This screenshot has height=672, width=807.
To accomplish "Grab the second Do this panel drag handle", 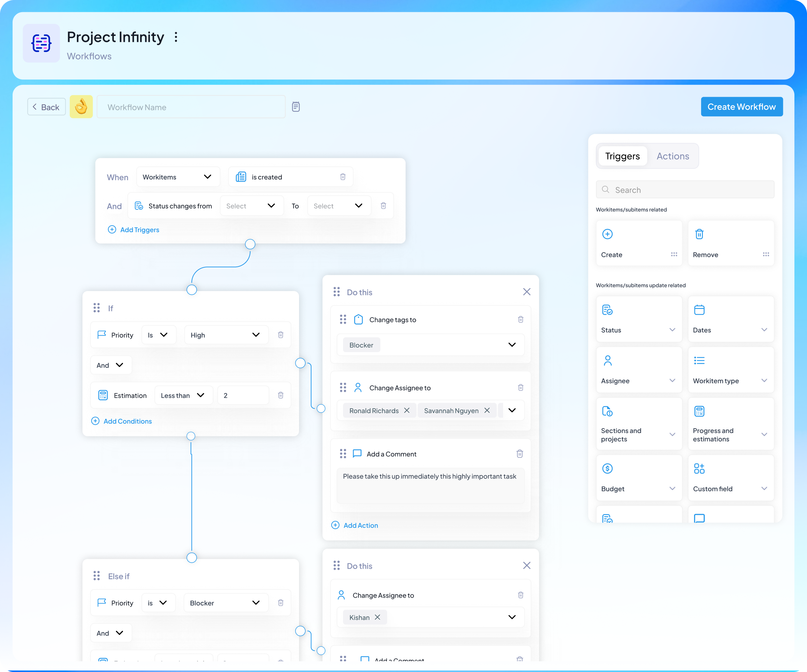I will click(336, 565).
